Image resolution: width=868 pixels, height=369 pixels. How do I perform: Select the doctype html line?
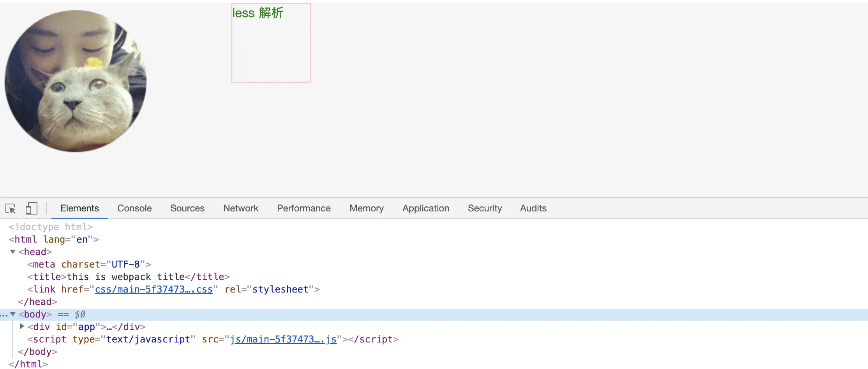click(x=51, y=227)
